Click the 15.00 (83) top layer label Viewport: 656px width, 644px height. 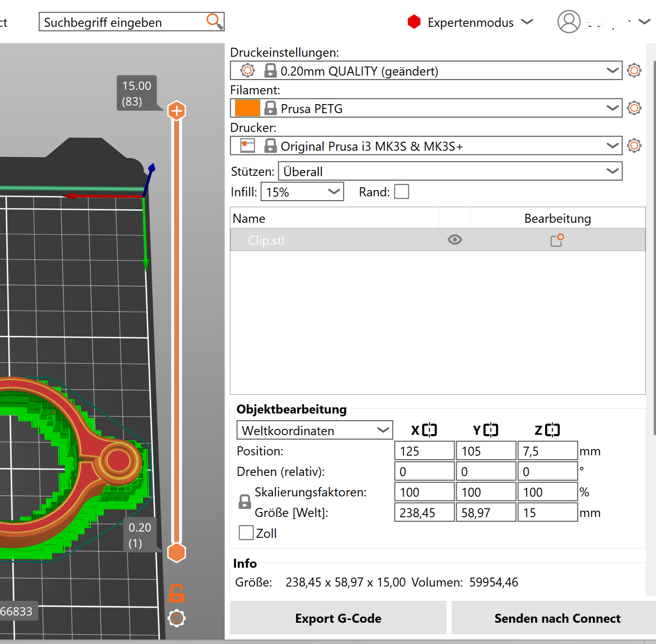tap(136, 93)
